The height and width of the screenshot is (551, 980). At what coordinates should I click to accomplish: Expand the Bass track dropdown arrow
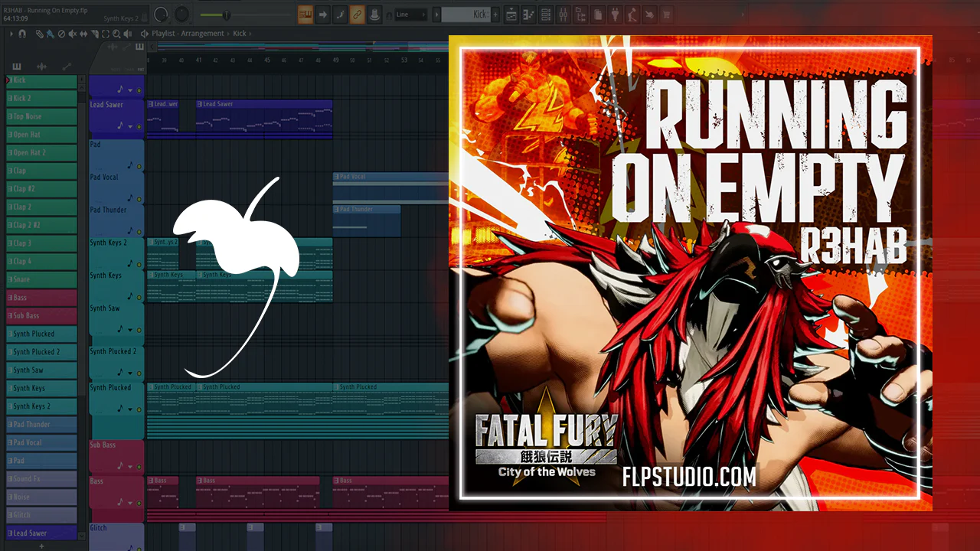pyautogui.click(x=130, y=502)
